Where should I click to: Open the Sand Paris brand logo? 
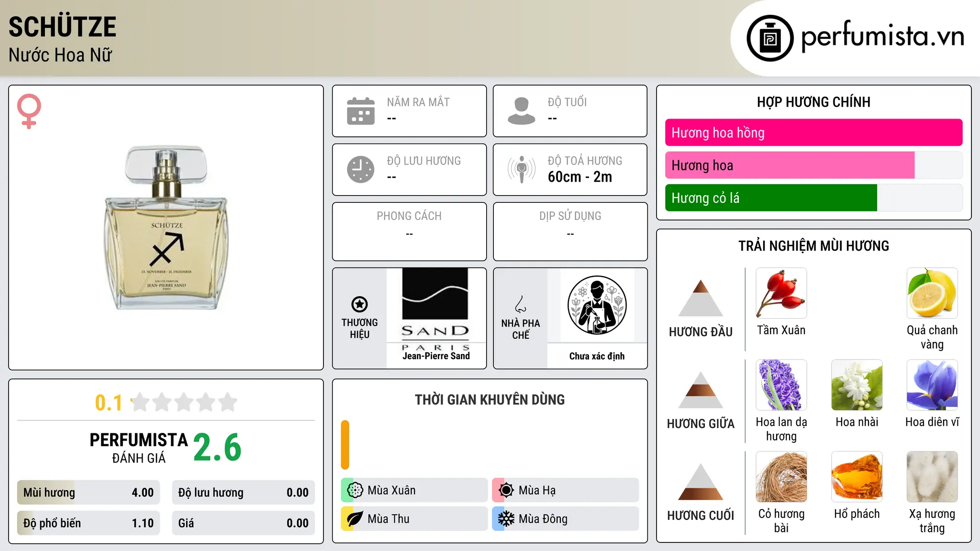click(435, 309)
